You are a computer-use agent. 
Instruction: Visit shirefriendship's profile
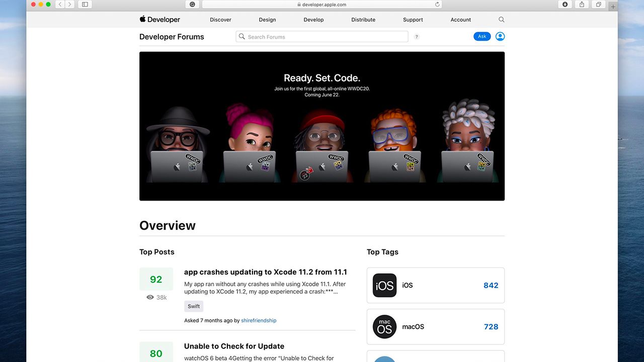coord(259,320)
